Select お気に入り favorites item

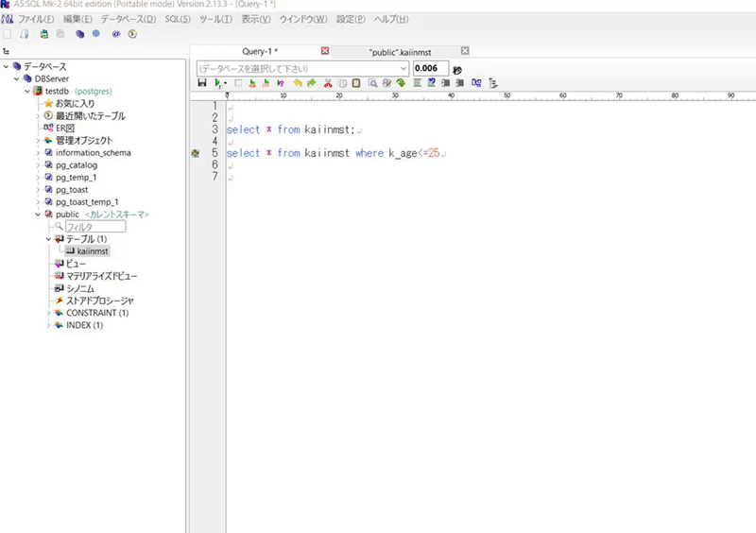[x=76, y=103]
